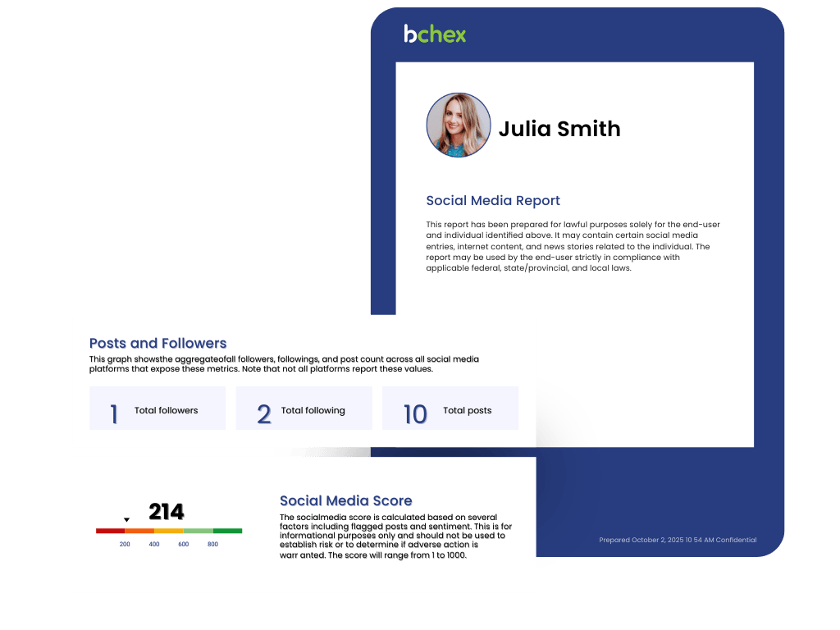Click the bchex logo

pyautogui.click(x=434, y=34)
